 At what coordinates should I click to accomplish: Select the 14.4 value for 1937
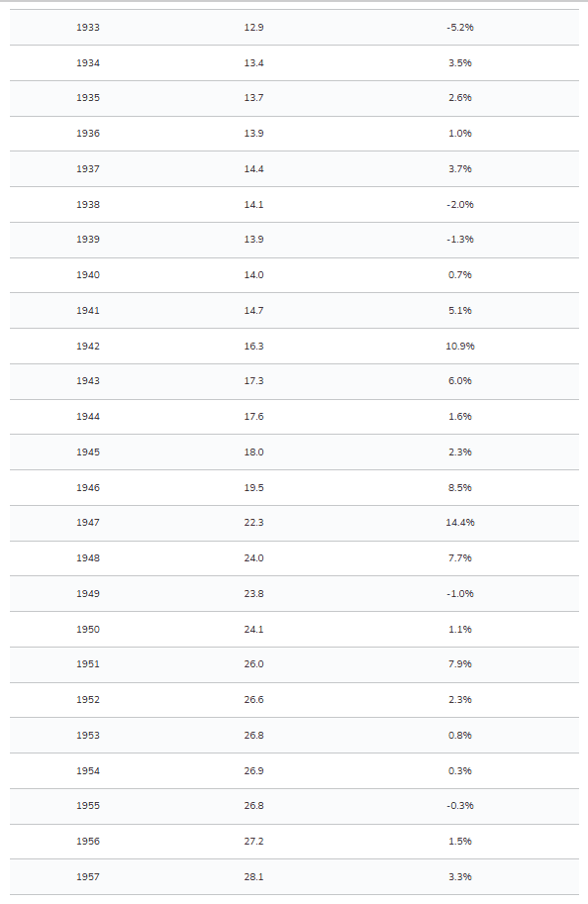click(x=253, y=169)
